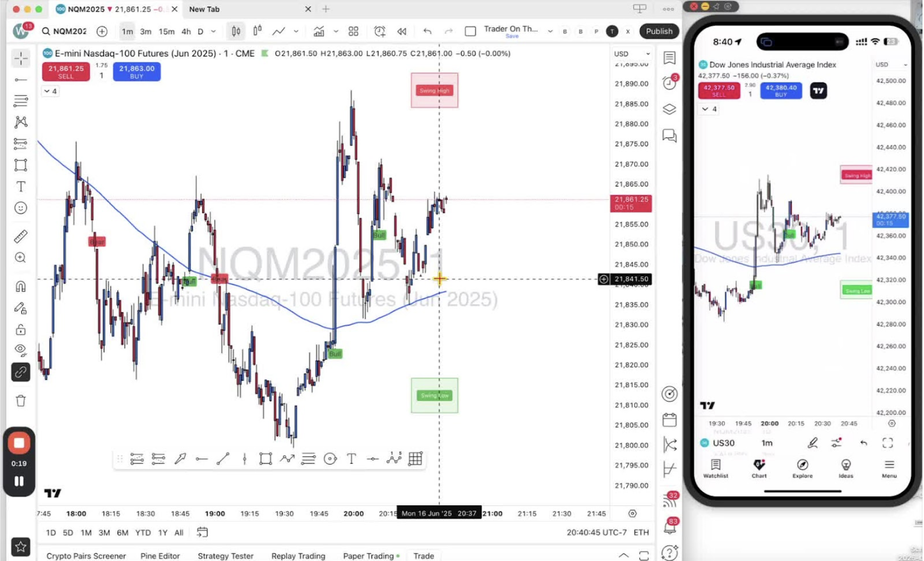
Task: Activate the zoom in tool
Action: point(21,258)
